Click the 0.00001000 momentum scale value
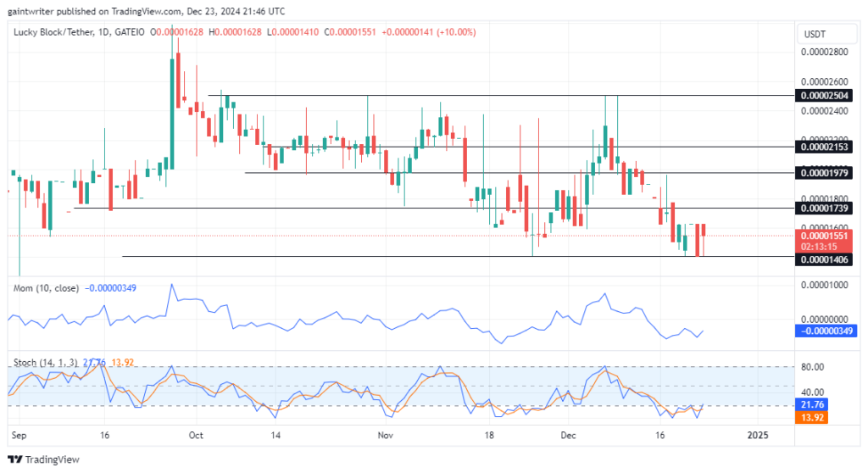The height and width of the screenshot is (473, 868). point(824,285)
